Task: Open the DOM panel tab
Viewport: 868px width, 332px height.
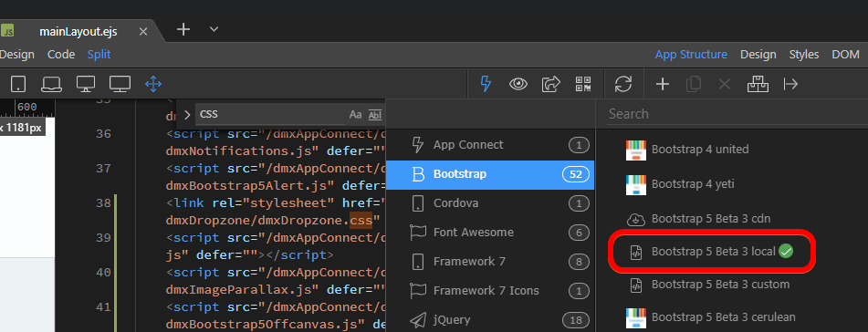Action: 845,54
